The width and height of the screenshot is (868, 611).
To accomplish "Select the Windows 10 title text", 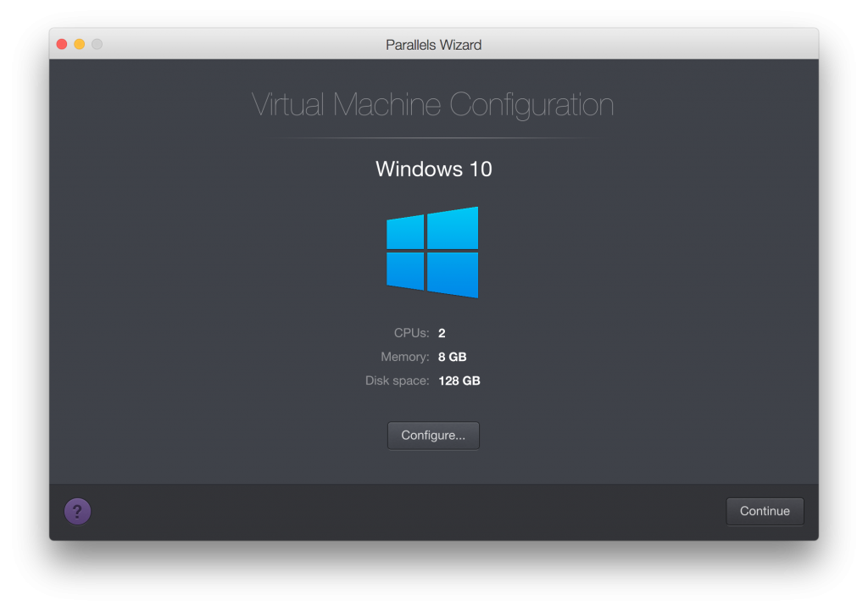I will click(x=433, y=169).
